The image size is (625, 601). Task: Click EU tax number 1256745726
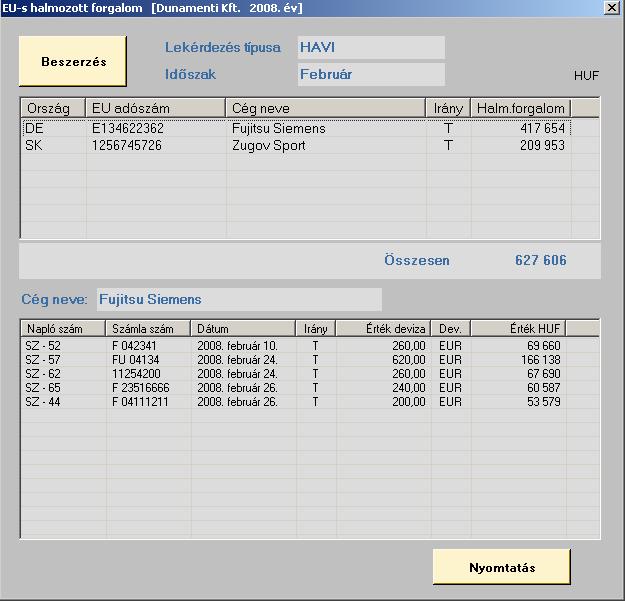pyautogui.click(x=127, y=145)
